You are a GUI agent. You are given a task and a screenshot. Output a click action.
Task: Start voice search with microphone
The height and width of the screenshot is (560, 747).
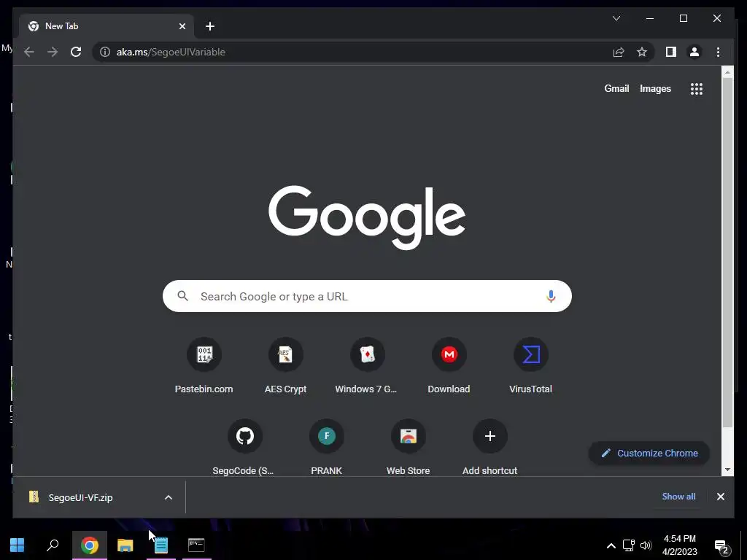point(551,296)
